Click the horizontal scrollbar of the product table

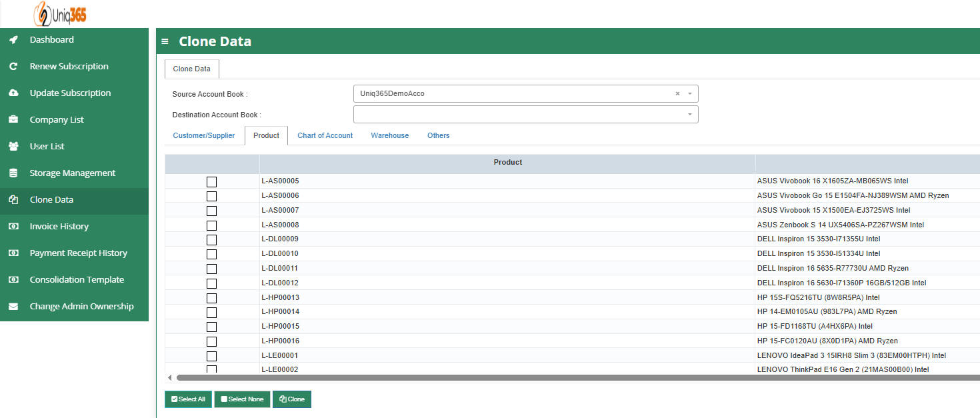pos(577,378)
